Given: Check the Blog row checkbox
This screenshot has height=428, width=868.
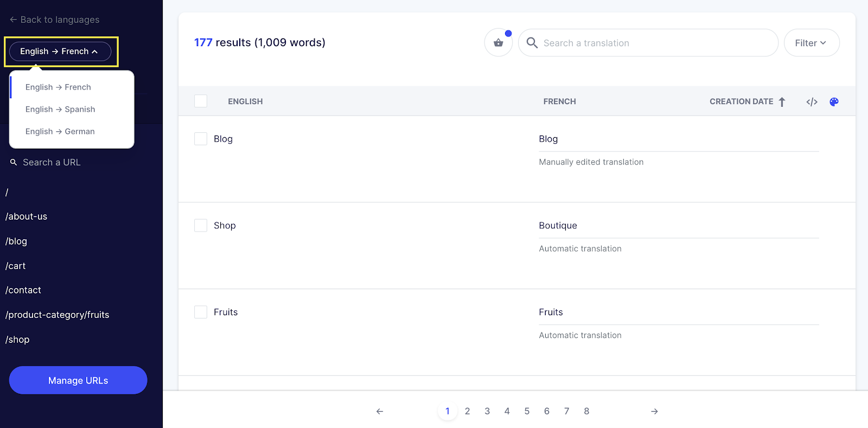Looking at the screenshot, I should tap(201, 139).
